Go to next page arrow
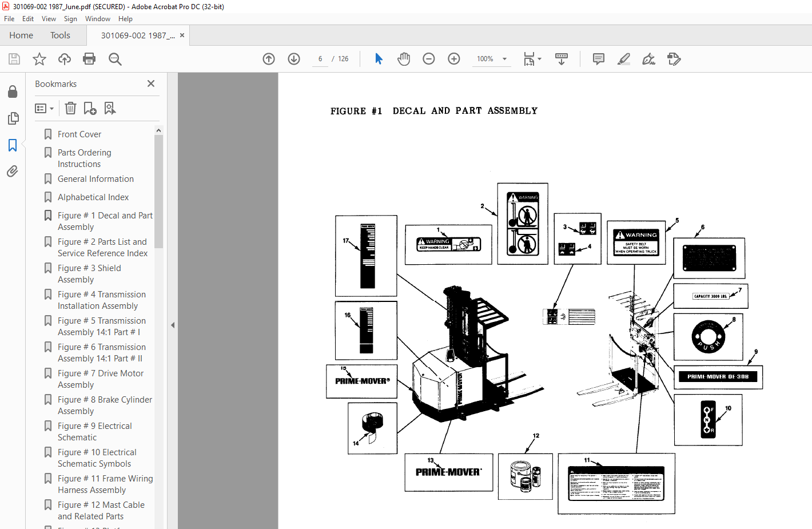 coord(294,59)
